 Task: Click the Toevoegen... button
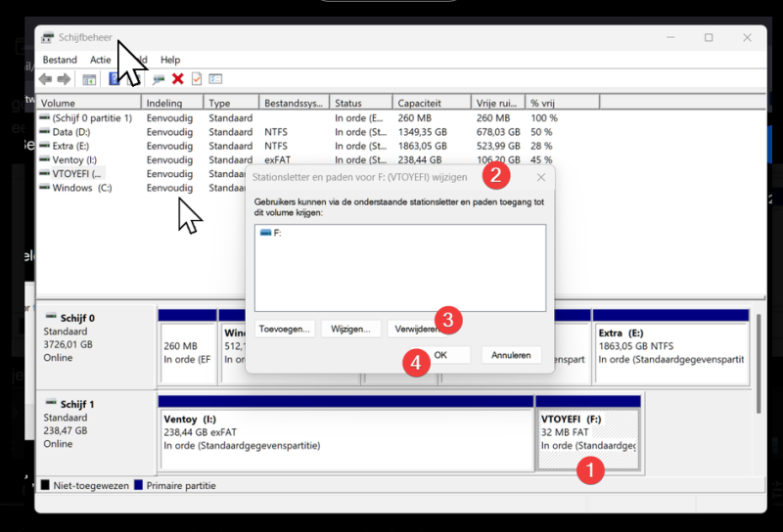pos(285,330)
